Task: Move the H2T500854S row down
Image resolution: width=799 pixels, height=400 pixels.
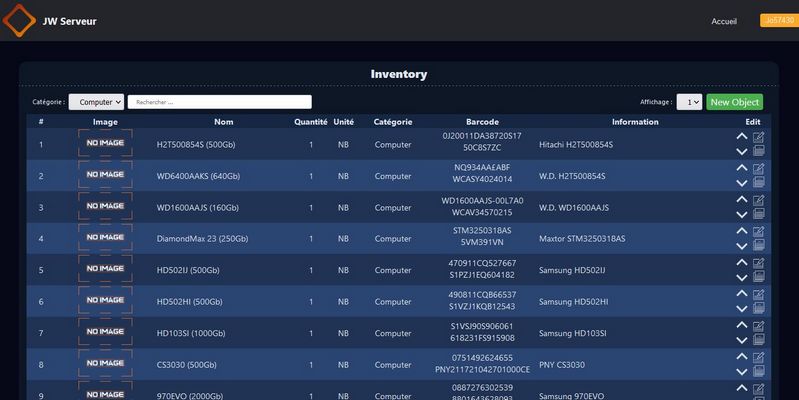Action: click(x=741, y=151)
